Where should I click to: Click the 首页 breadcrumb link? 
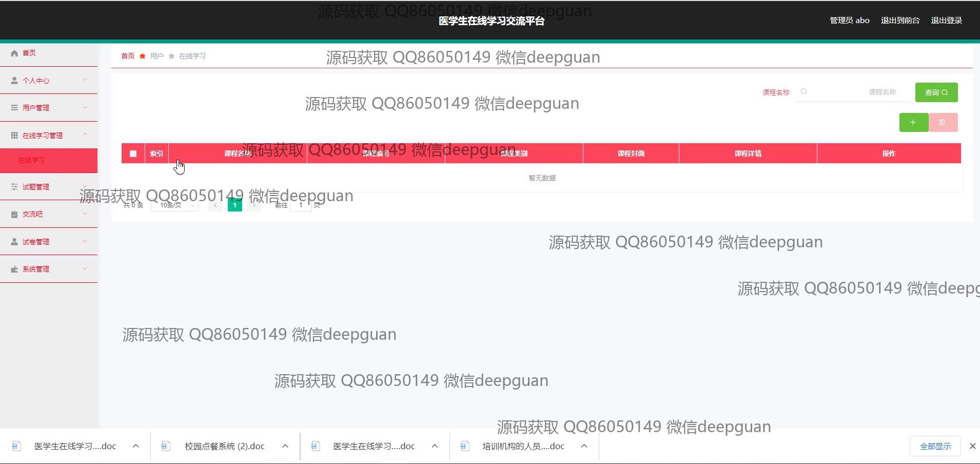[128, 56]
